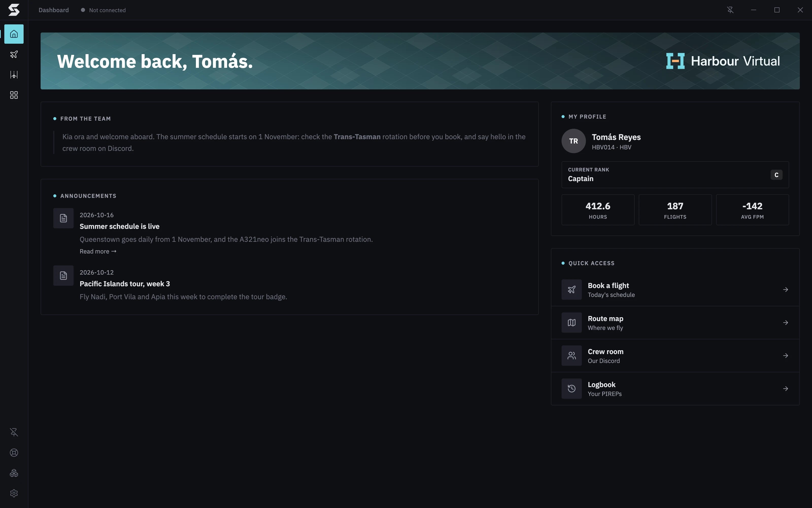Click the unpin icon in the sidebar bottom
Image resolution: width=812 pixels, height=508 pixels.
point(14,432)
